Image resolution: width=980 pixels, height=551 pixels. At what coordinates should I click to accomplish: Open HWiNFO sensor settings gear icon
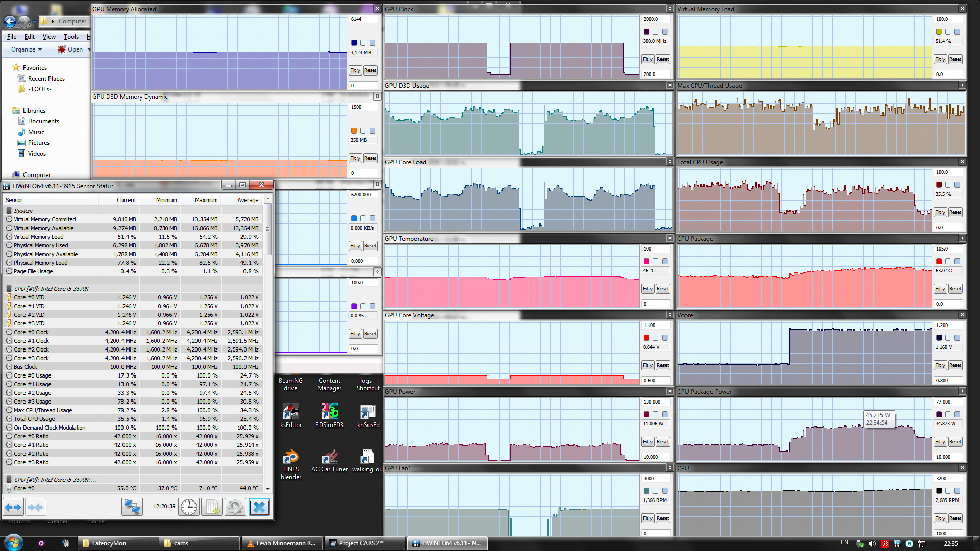point(235,507)
